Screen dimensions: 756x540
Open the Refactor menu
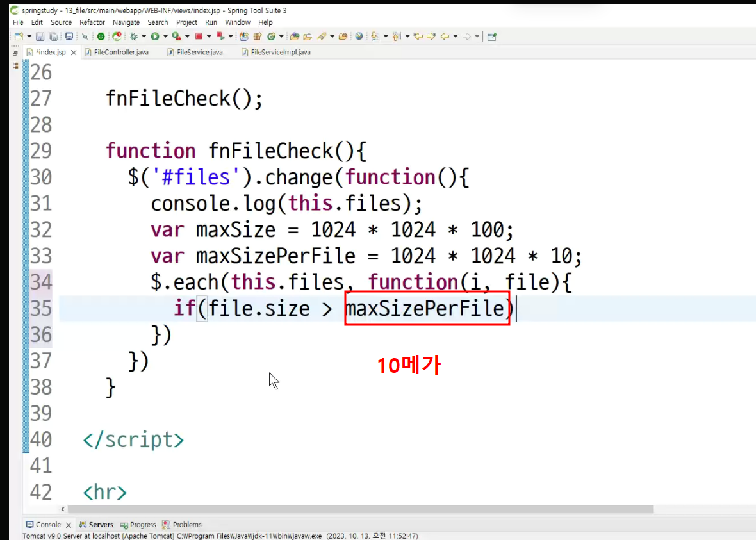pos(92,22)
